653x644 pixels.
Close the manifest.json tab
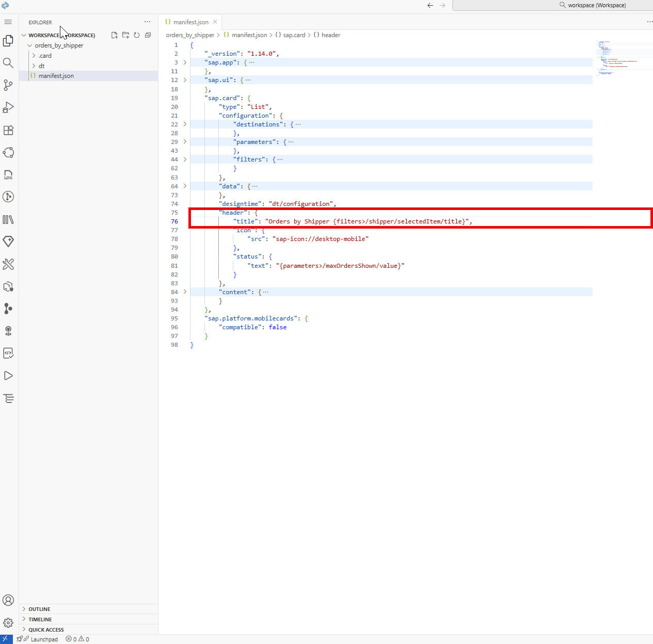click(215, 22)
